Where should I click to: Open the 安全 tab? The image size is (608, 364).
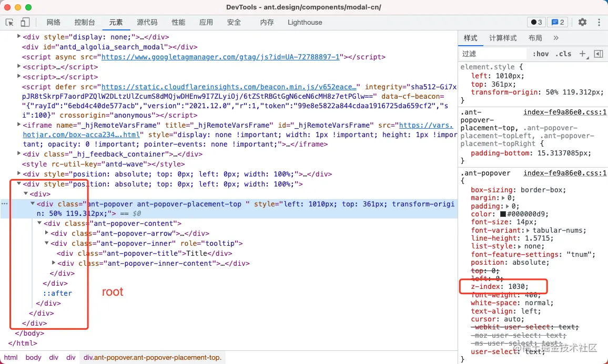tap(234, 23)
